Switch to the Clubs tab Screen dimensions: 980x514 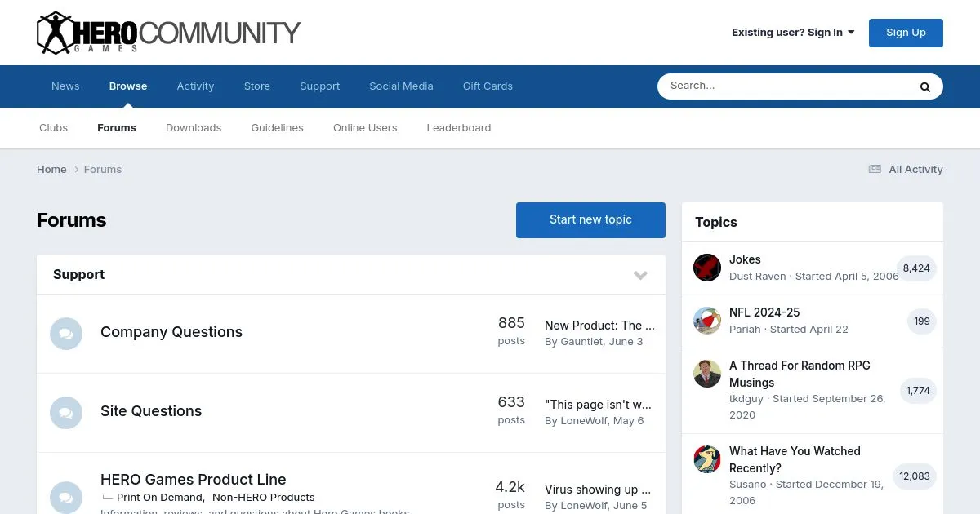[x=53, y=127]
